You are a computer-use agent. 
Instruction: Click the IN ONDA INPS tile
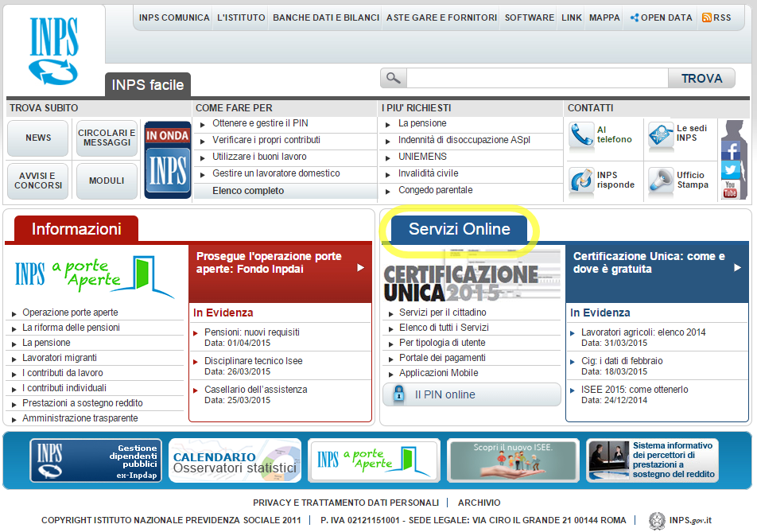[x=168, y=160]
